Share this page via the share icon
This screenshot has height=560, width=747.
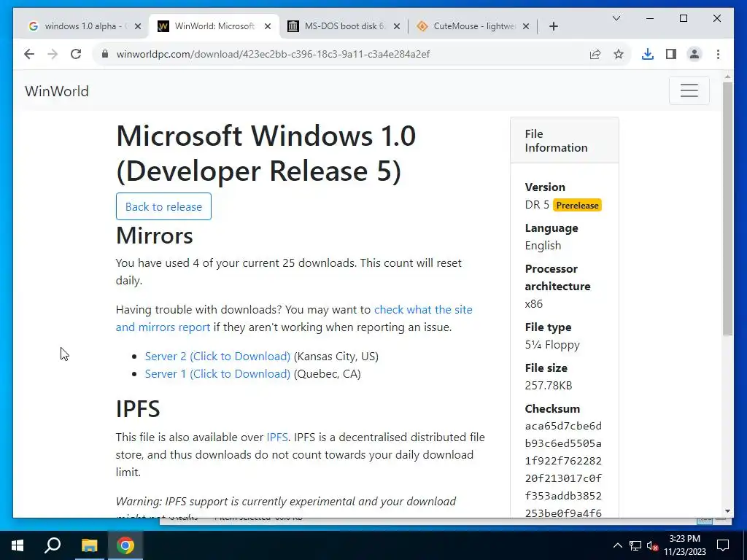click(595, 54)
